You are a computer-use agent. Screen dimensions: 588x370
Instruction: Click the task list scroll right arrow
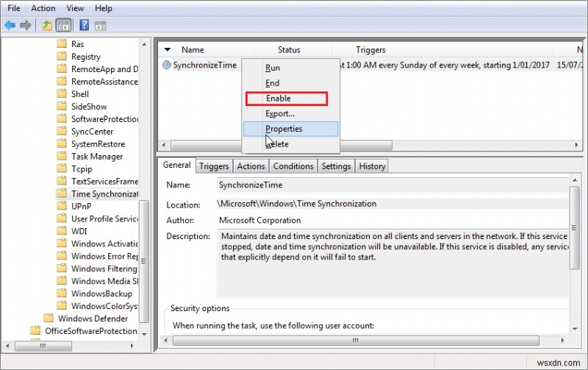point(577,145)
